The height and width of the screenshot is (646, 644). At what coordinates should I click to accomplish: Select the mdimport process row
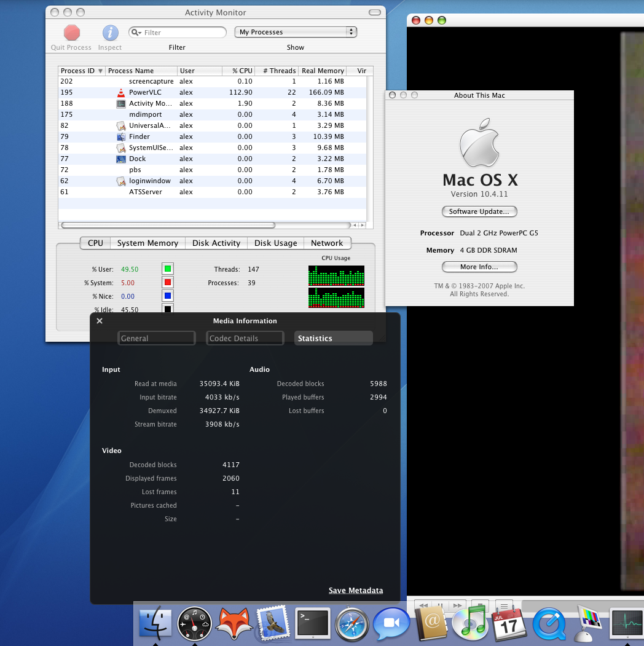click(212, 114)
